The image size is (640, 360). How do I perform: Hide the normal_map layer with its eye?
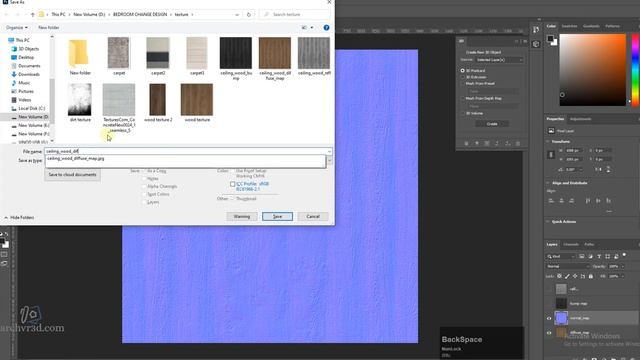click(549, 318)
